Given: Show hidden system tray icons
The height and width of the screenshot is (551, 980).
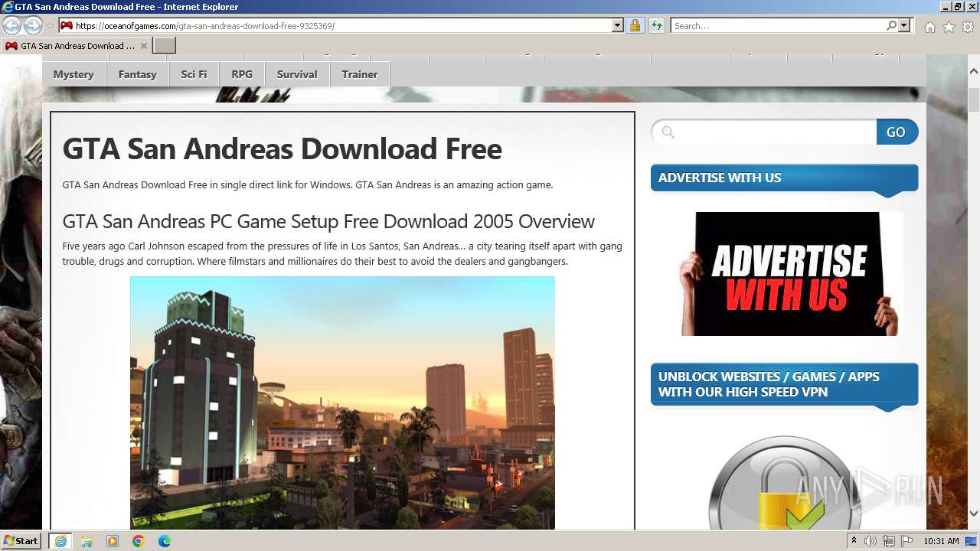Looking at the screenshot, I should click(854, 541).
